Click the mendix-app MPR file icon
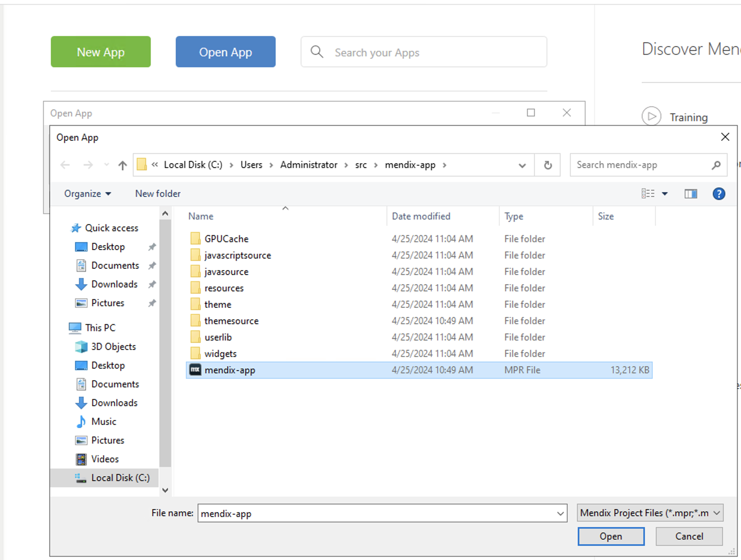Screen dimensions: 741x560 tap(195, 370)
